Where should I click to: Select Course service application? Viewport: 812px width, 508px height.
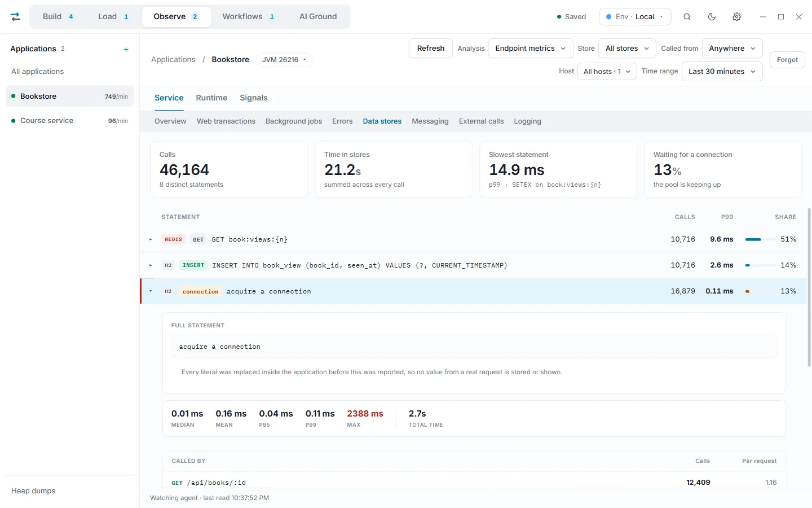(x=70, y=121)
